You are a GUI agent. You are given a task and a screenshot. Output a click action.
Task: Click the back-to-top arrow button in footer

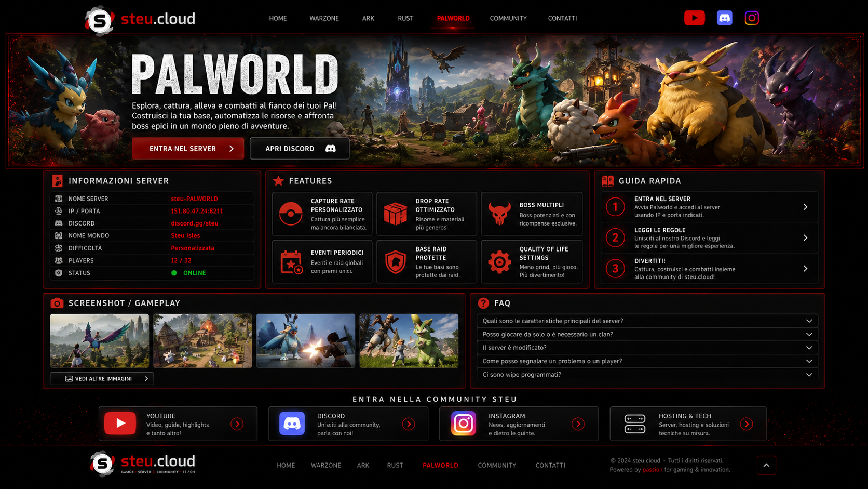766,465
